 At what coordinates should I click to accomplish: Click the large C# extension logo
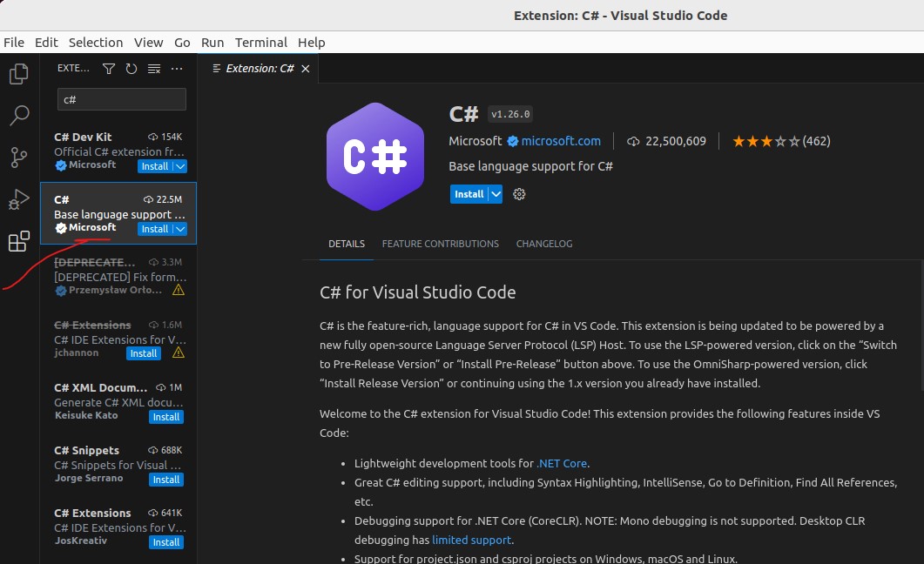pos(375,157)
